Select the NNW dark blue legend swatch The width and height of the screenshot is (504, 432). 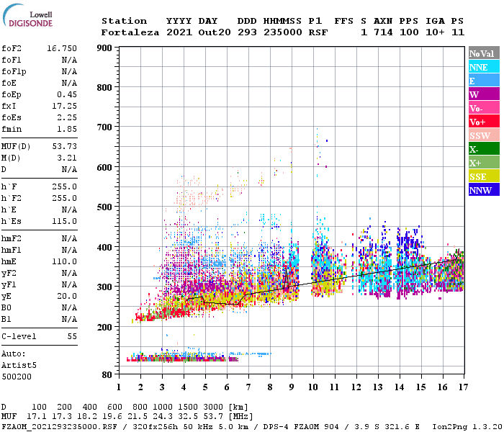pyautogui.click(x=484, y=189)
